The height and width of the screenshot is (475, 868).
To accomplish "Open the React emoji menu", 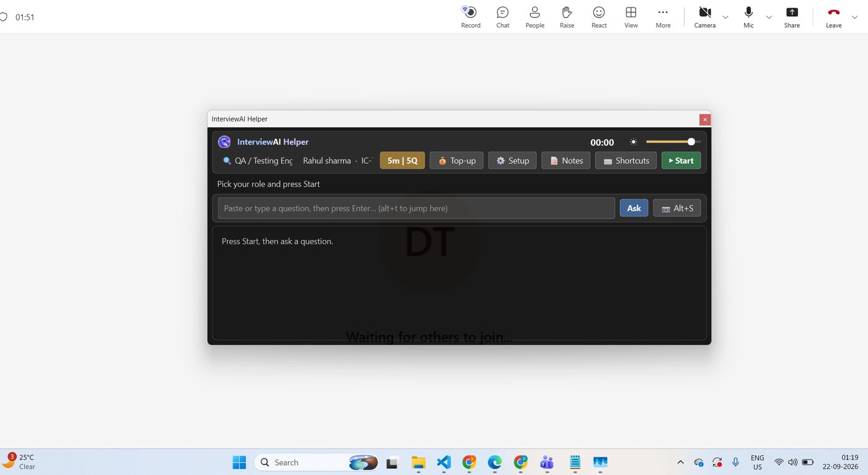I will [x=599, y=17].
